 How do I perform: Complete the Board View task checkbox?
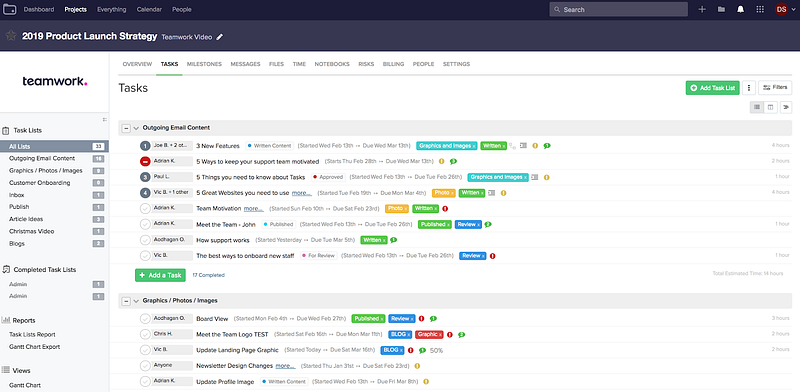145,318
